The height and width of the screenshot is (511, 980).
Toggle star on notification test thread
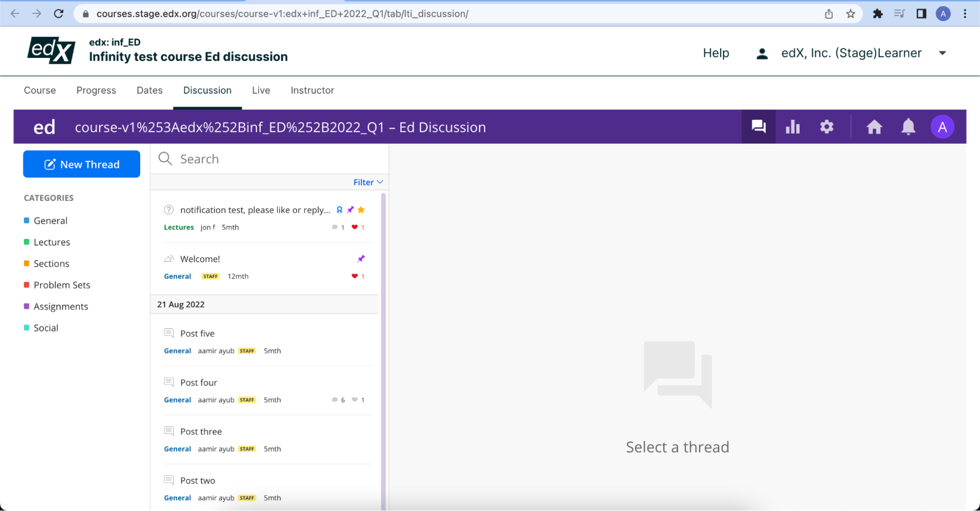pyautogui.click(x=361, y=210)
